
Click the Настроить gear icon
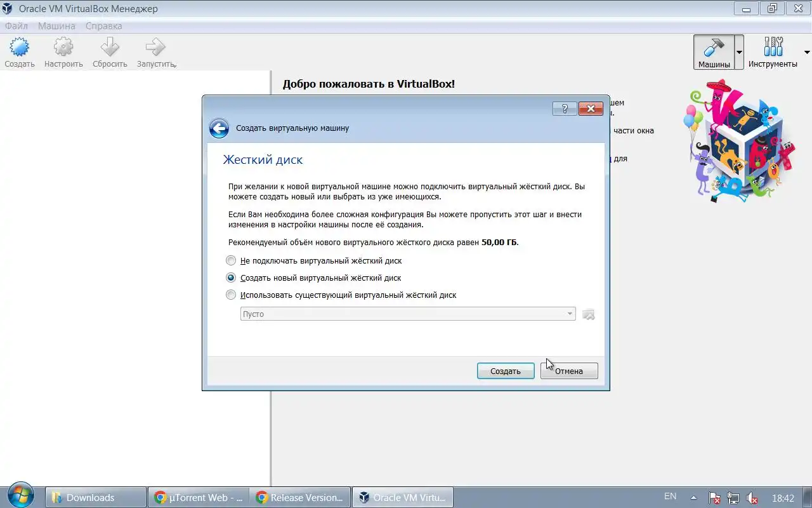point(63,48)
